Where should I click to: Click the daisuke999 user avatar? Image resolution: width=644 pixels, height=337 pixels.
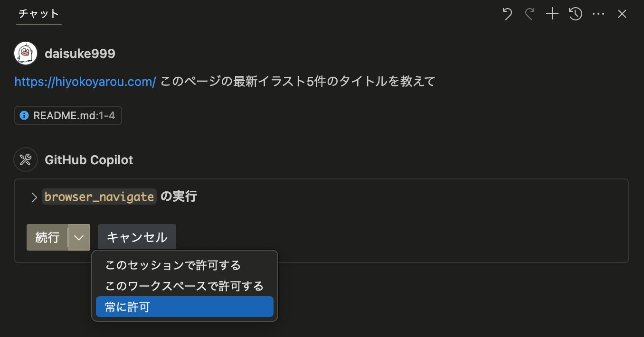pos(26,53)
